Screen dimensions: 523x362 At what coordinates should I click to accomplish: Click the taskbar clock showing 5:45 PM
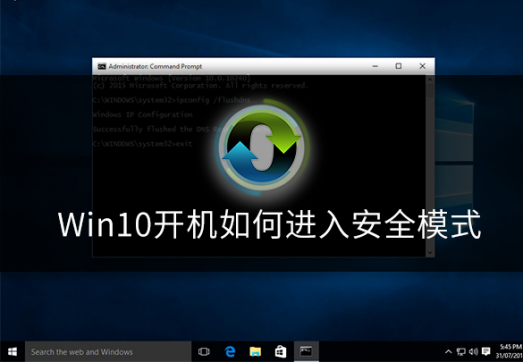click(509, 352)
